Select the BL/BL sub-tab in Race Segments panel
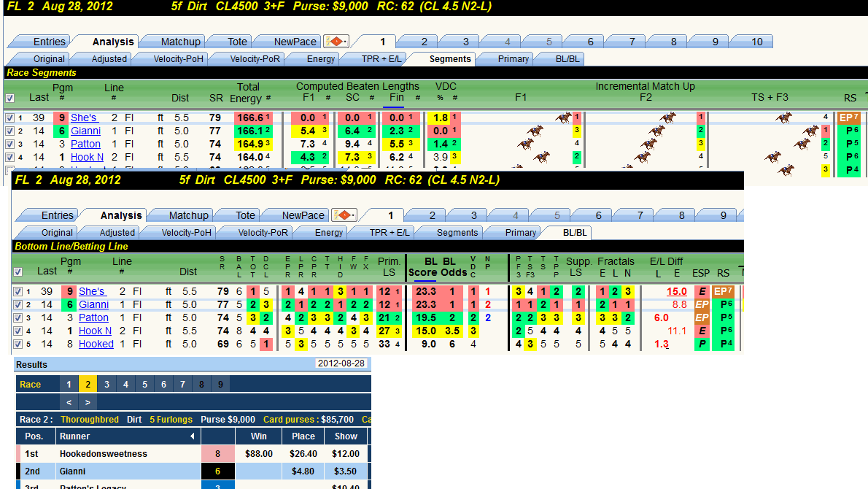This screenshot has height=489, width=868. point(567,58)
